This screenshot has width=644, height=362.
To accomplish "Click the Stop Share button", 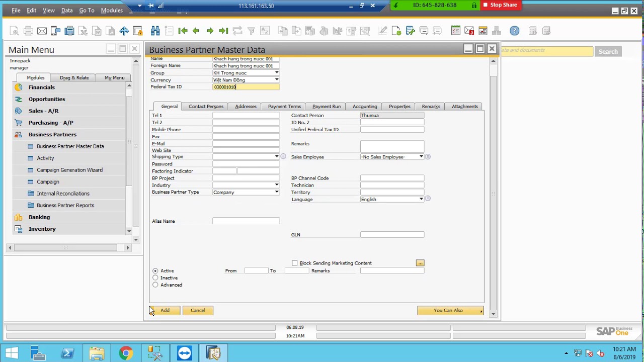I will tap(500, 5).
